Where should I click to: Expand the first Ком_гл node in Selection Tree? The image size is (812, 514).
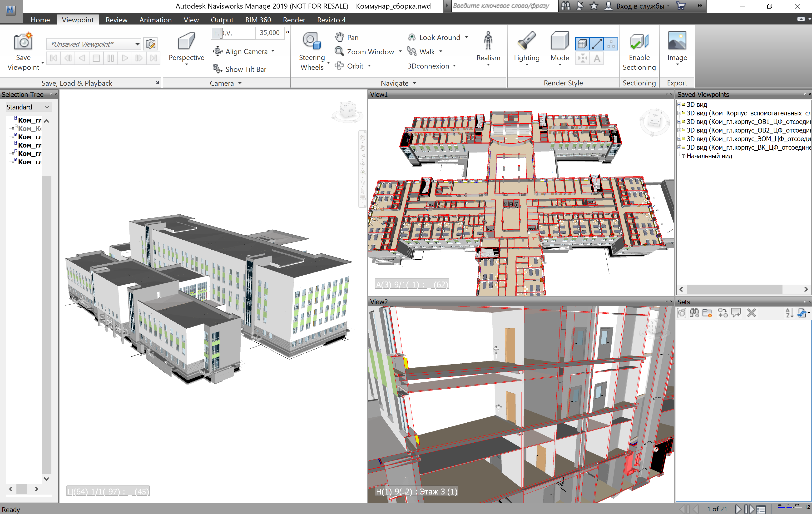tap(13, 120)
